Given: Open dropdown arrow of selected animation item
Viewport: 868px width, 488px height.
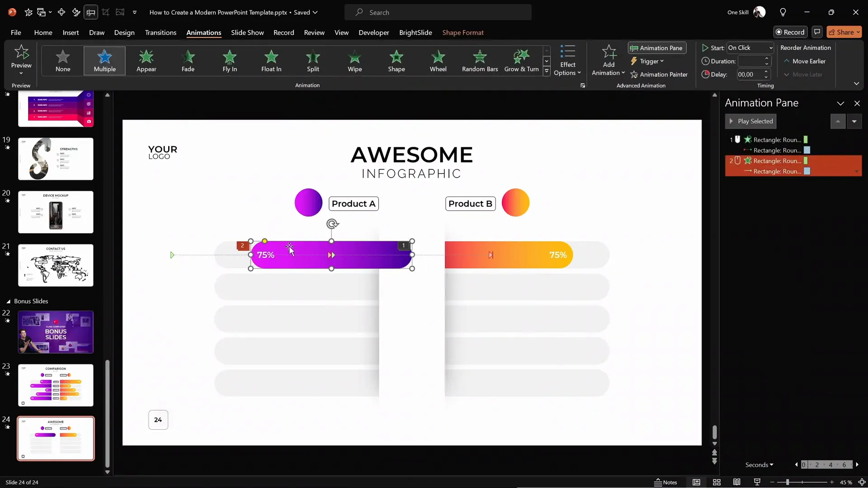Looking at the screenshot, I should 857,172.
